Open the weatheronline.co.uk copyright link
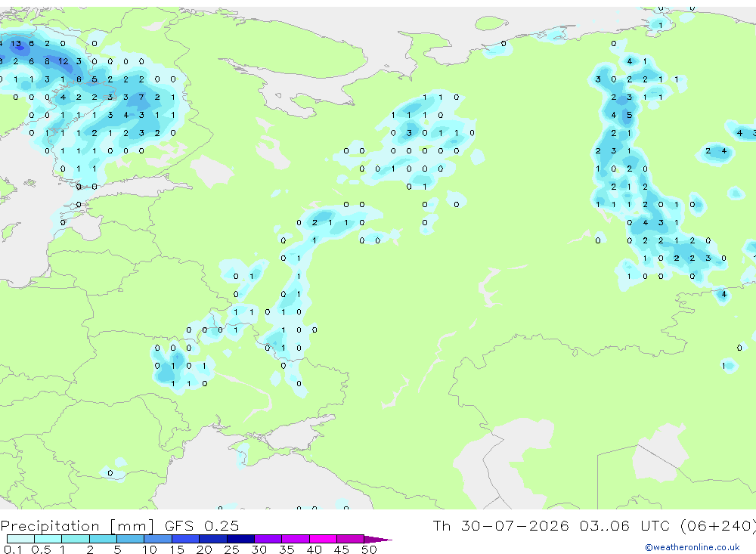 click(x=692, y=547)
